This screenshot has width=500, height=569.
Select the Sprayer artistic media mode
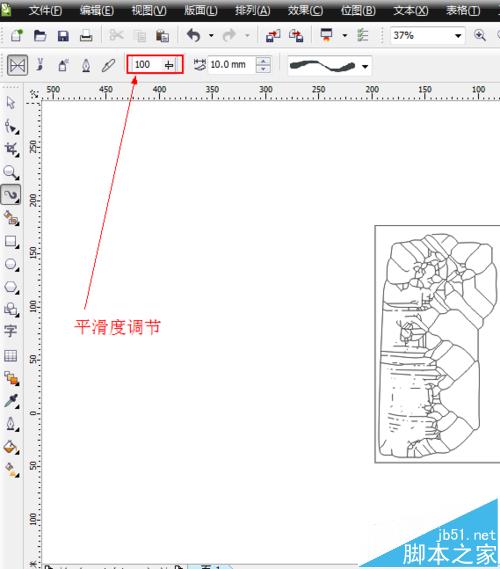(63, 65)
